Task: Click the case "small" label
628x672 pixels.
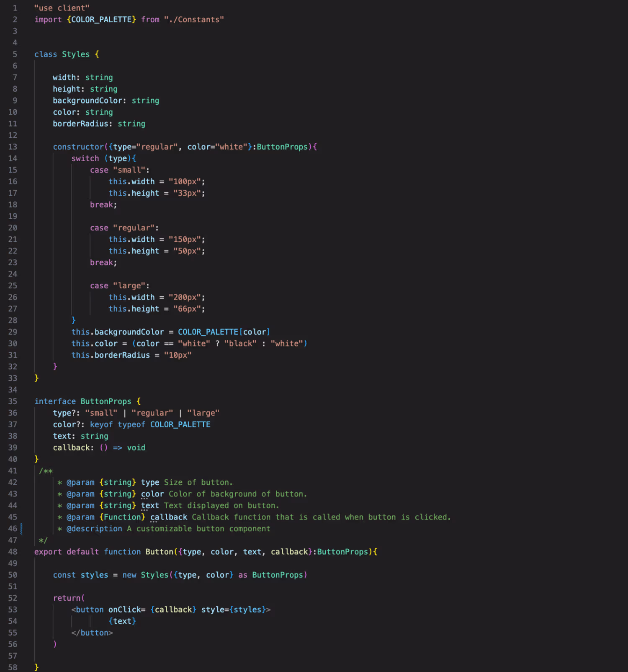Action: 120,170
